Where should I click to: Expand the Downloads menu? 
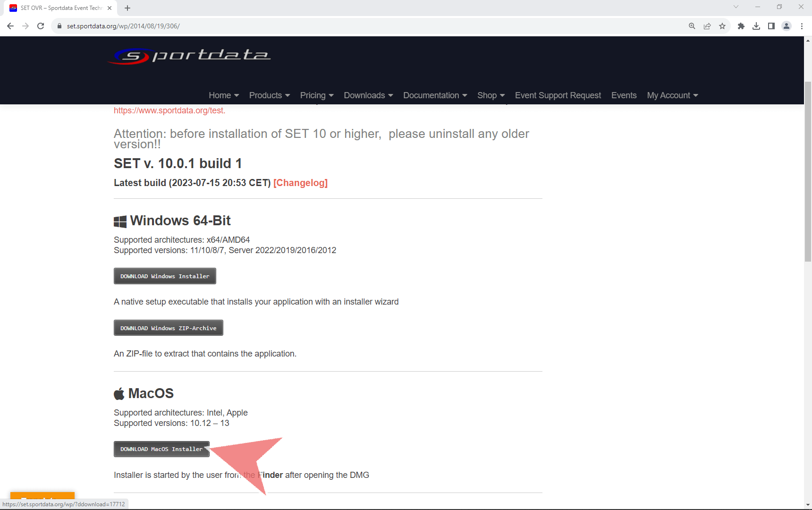(368, 95)
